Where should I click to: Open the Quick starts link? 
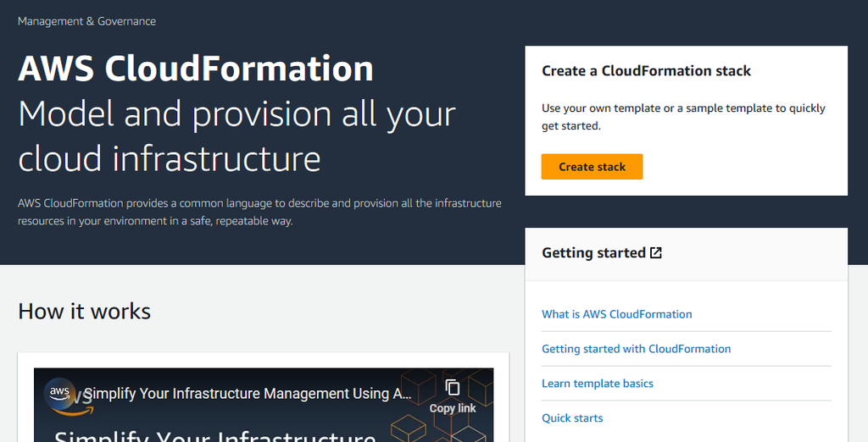pos(572,418)
